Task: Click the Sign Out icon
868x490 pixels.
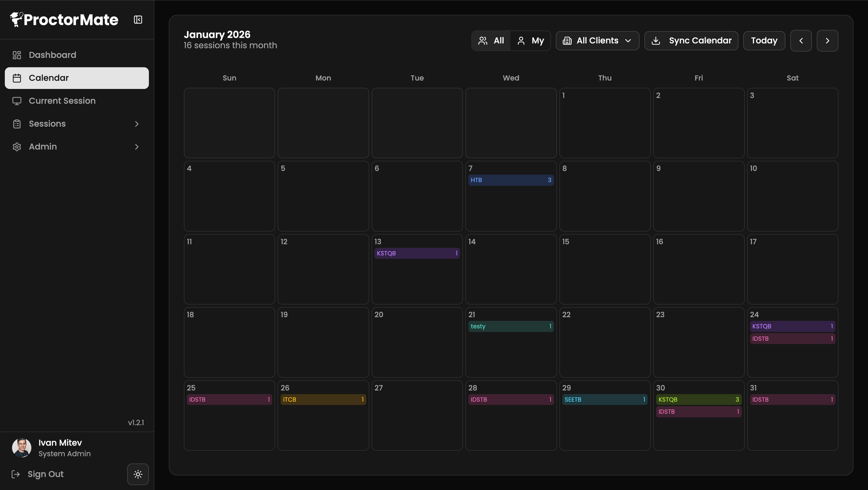Action: coord(16,474)
